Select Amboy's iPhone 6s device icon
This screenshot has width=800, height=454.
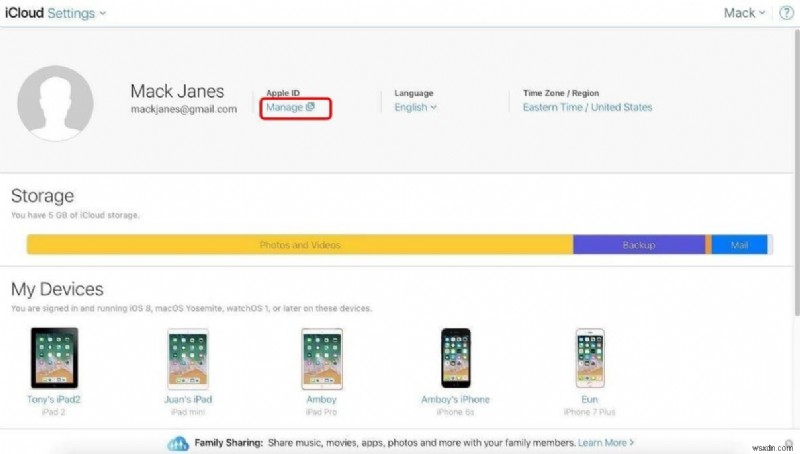click(x=456, y=358)
